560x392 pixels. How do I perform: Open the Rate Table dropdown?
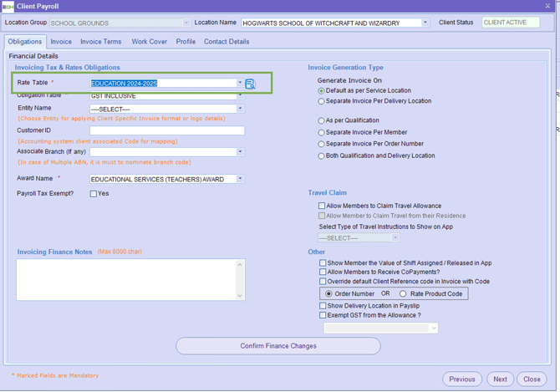point(240,84)
